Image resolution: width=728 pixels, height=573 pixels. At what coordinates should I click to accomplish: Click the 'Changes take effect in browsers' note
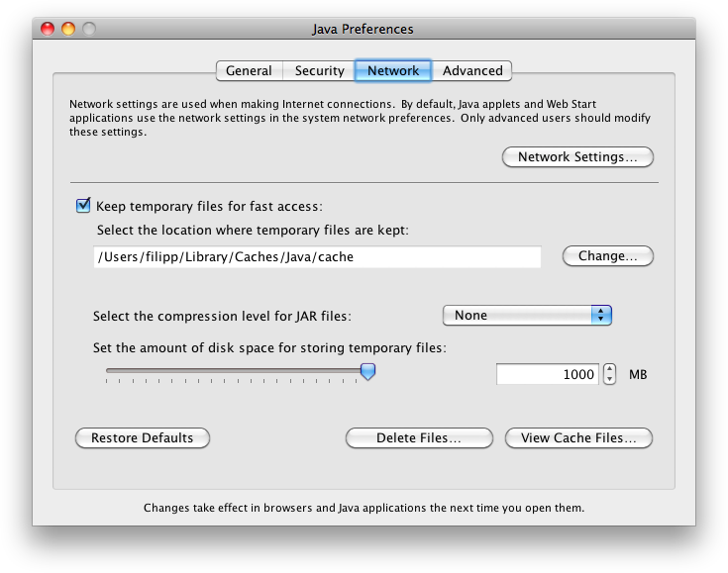tap(364, 508)
